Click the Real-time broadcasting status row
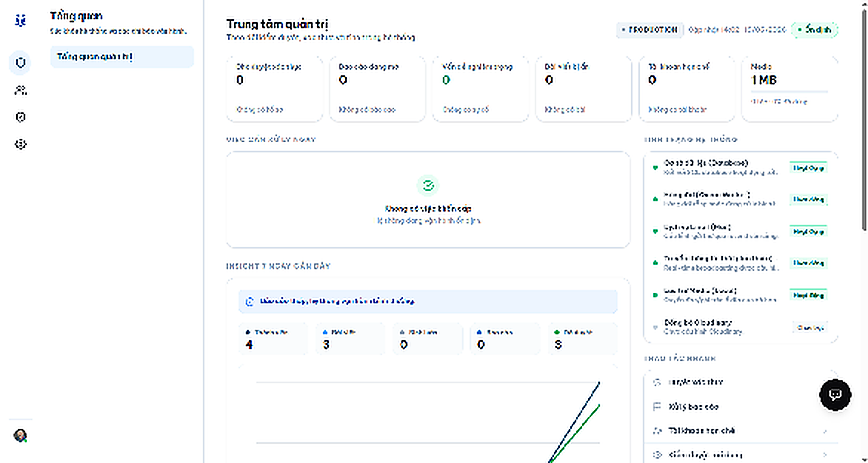Viewport: 868px width, 463px height. [741, 263]
